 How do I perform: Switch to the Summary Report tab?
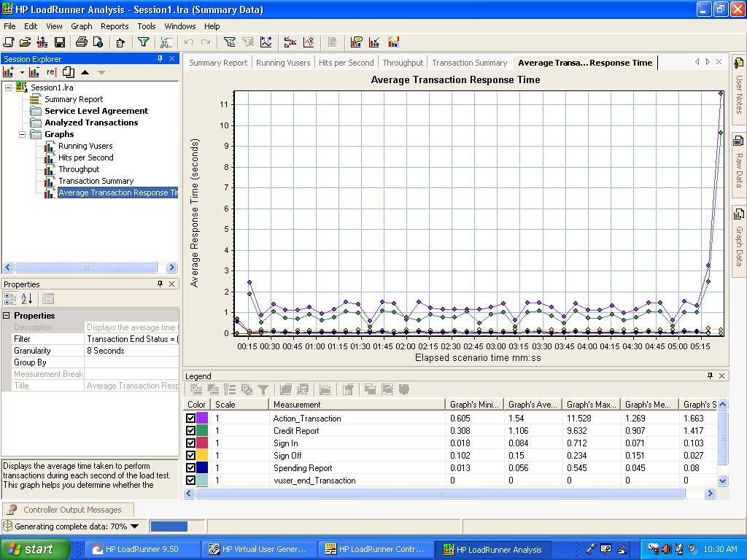tap(218, 63)
